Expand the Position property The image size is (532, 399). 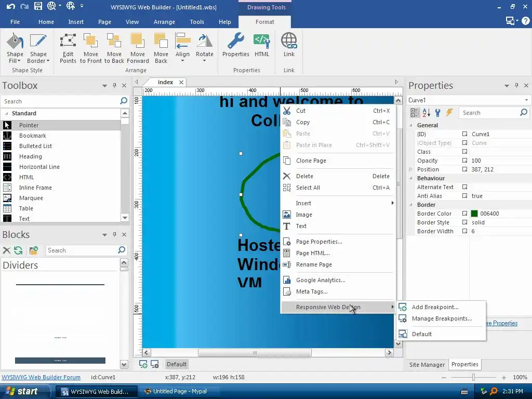411,169
